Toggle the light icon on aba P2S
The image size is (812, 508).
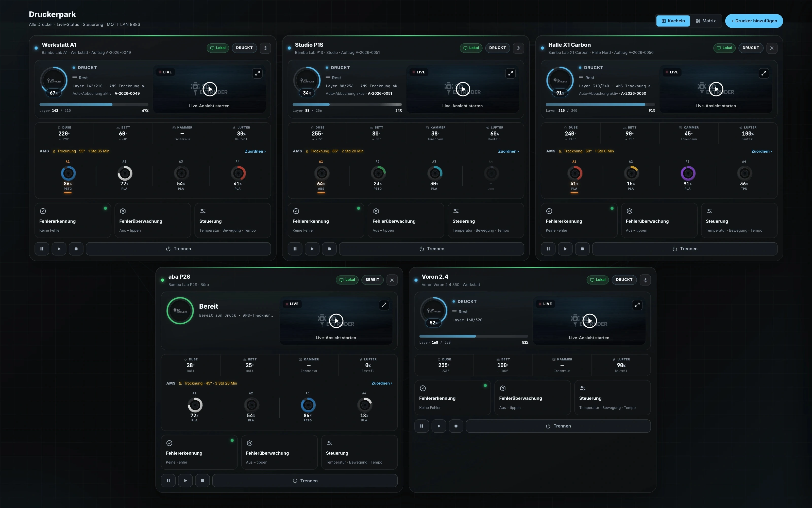392,280
